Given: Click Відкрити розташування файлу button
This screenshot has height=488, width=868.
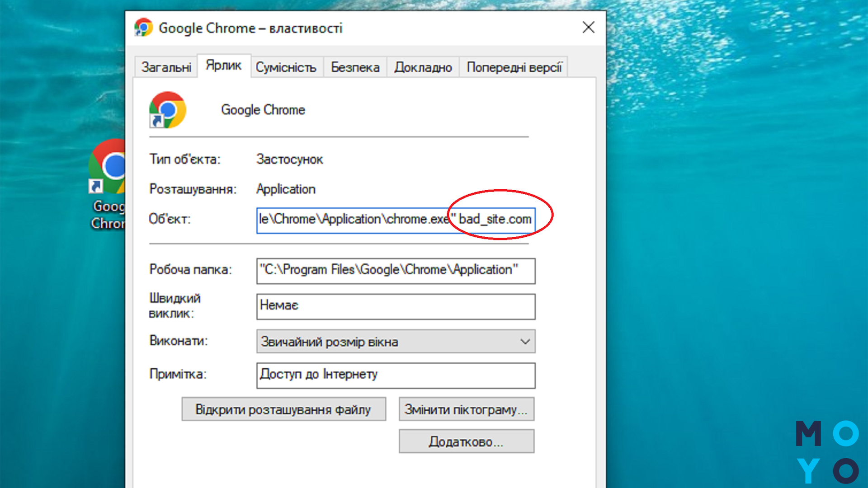Looking at the screenshot, I should coord(284,409).
